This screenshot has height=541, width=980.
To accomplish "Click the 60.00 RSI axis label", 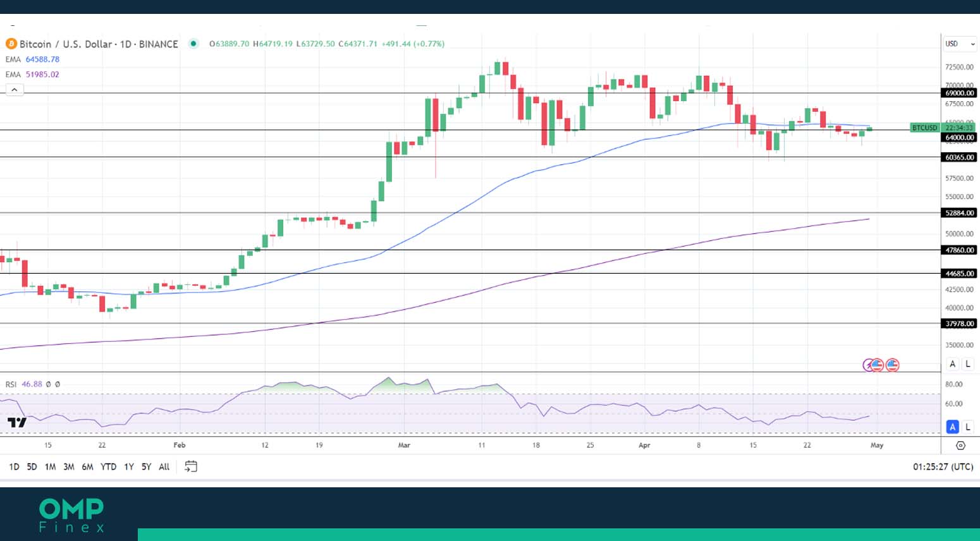I will point(953,404).
